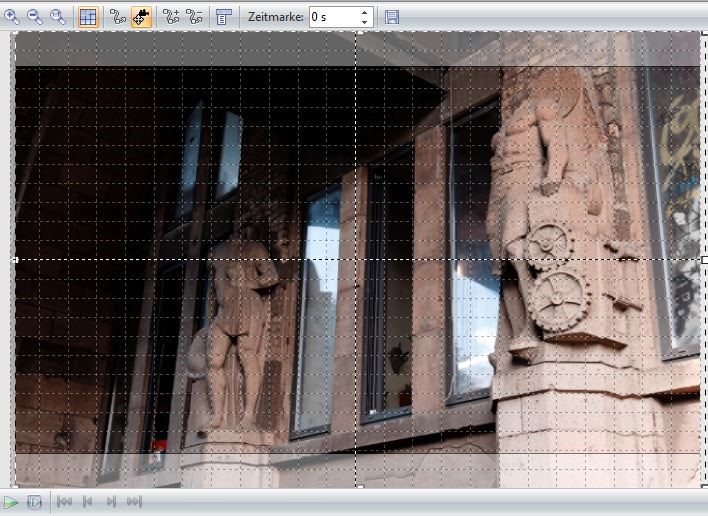Select the motion path curve tool

point(118,17)
